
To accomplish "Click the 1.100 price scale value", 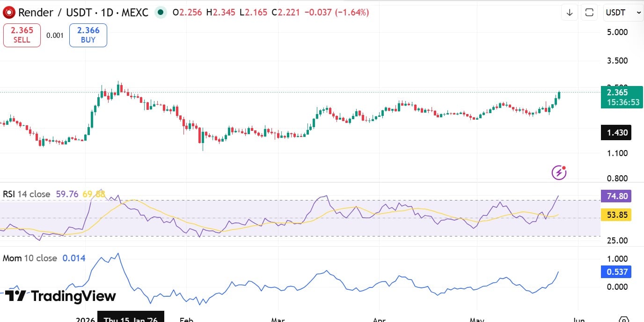I will (x=617, y=153).
